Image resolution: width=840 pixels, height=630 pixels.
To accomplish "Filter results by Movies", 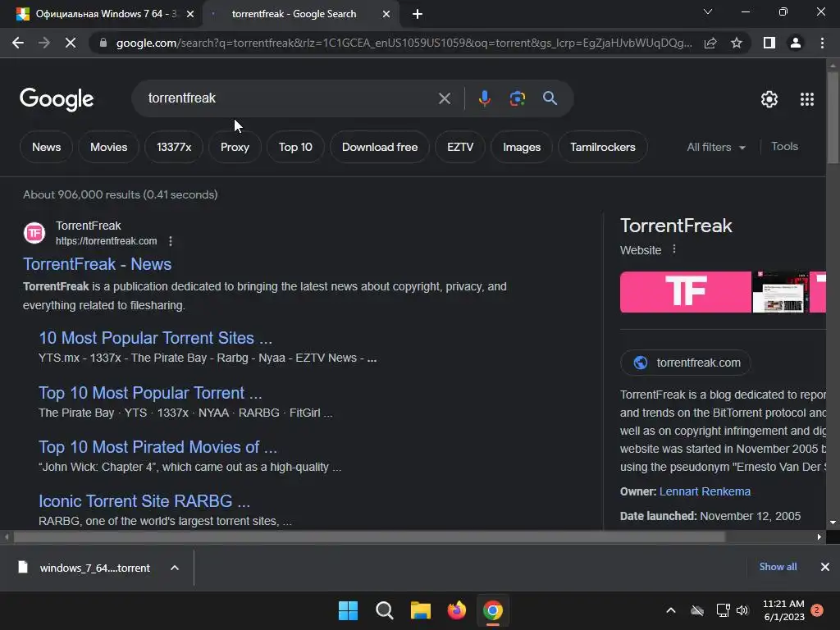I will (109, 147).
